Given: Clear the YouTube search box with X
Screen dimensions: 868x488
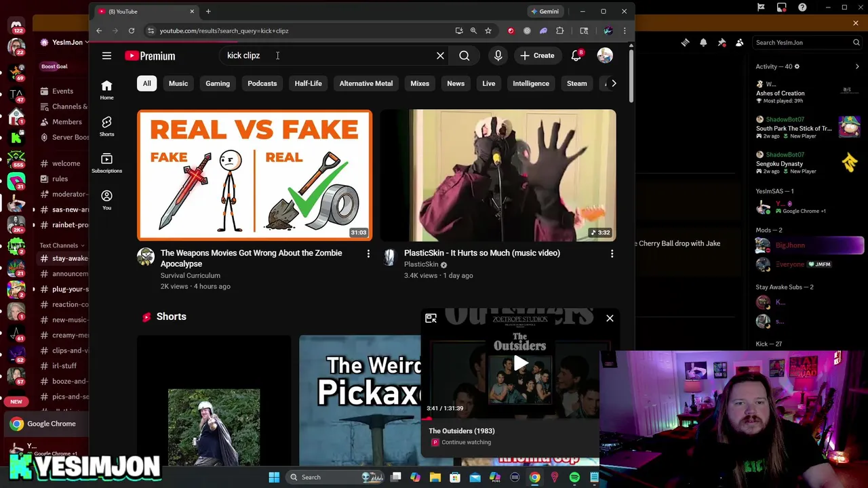Looking at the screenshot, I should tap(440, 56).
